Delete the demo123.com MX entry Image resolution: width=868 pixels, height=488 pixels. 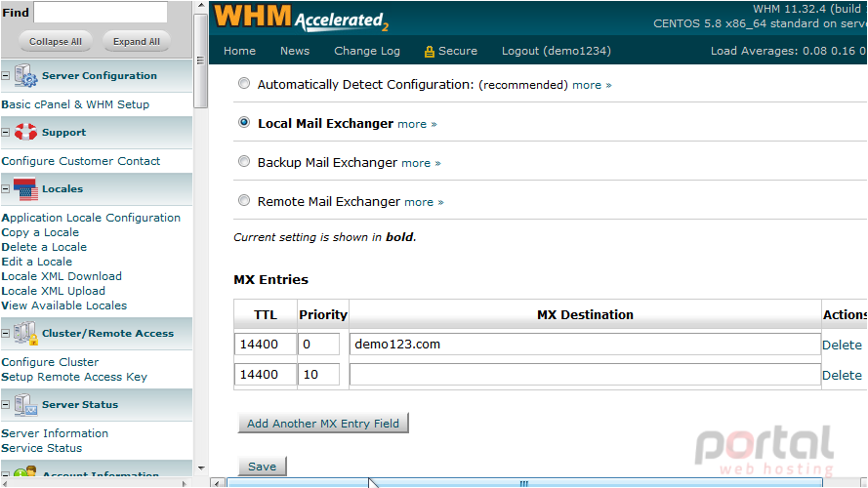click(842, 345)
